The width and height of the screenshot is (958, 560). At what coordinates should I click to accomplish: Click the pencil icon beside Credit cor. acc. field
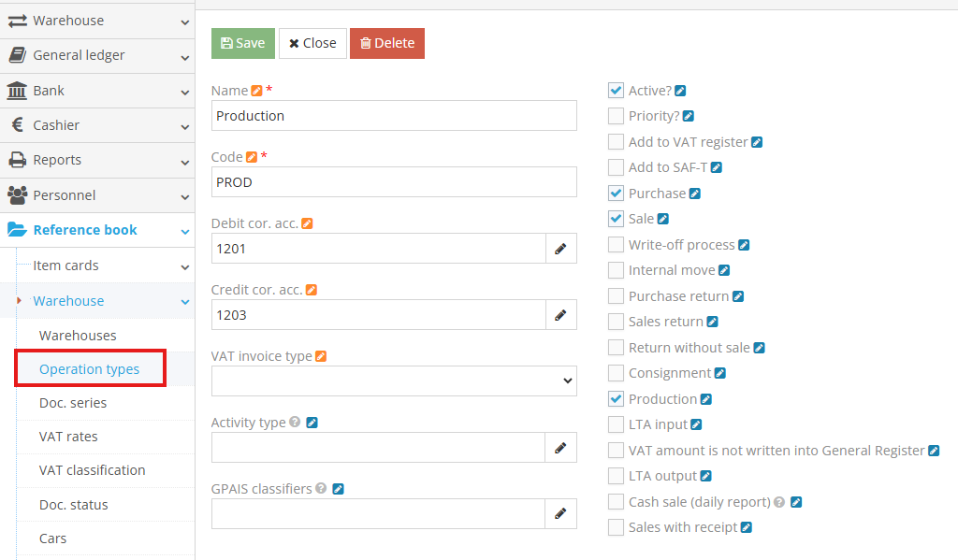pyautogui.click(x=560, y=315)
